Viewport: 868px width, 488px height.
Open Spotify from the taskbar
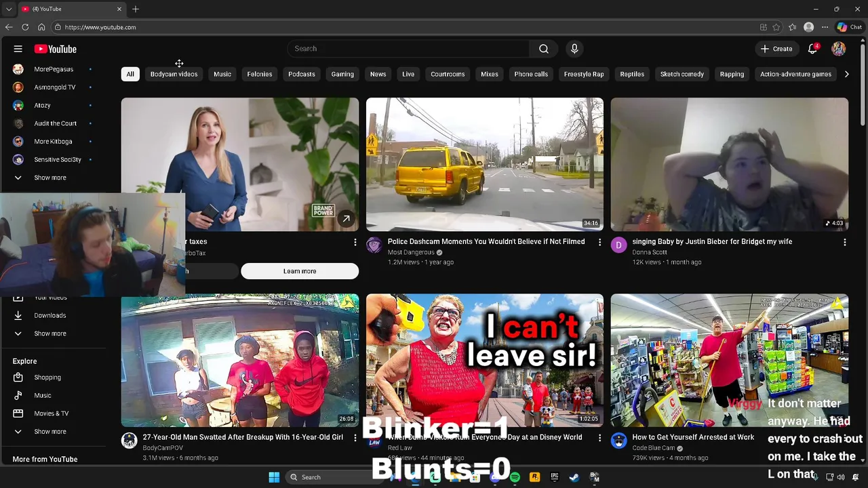(x=515, y=477)
